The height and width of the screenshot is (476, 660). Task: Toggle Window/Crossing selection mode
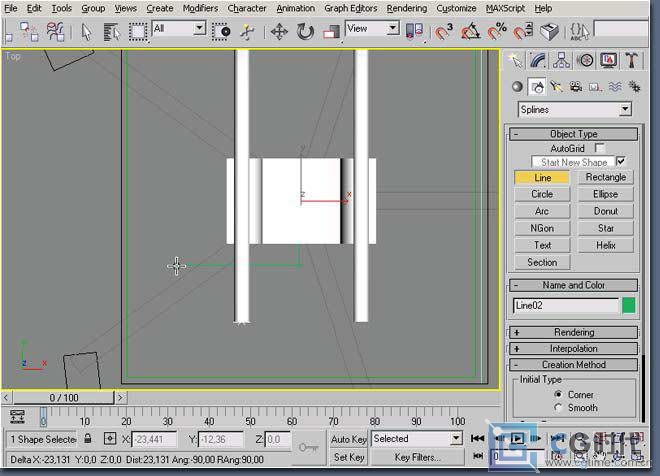[221, 32]
